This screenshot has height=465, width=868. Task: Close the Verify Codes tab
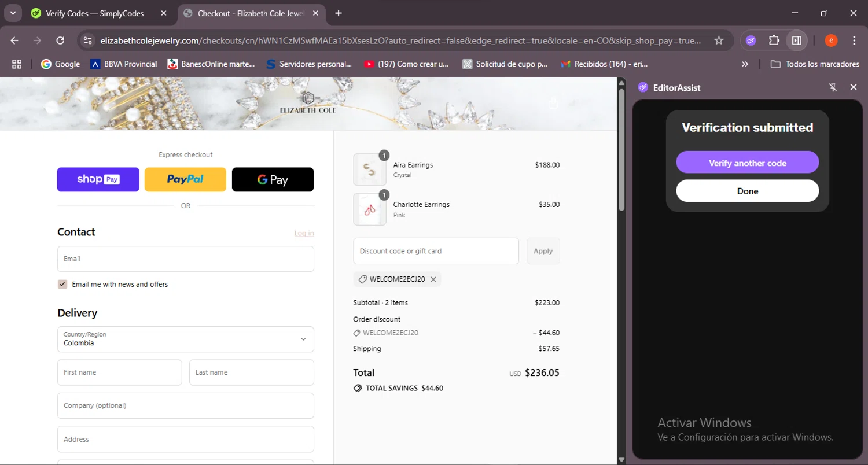tap(164, 13)
